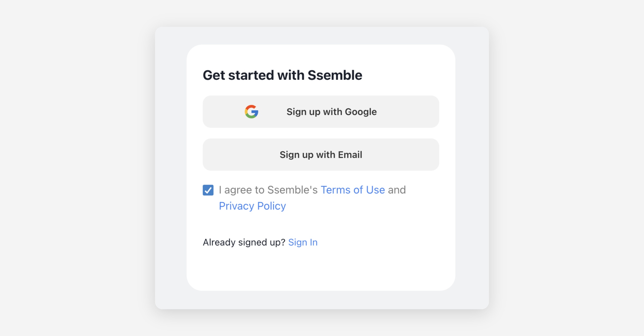Click the word "Email" in the signup button

350,155
